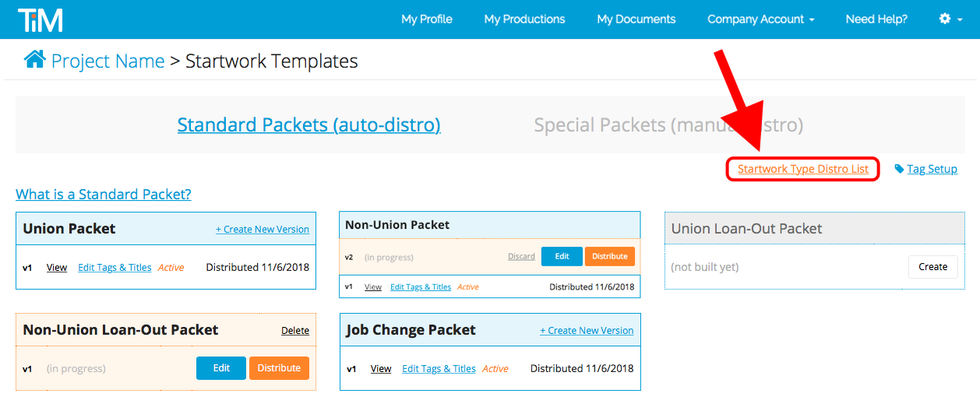This screenshot has height=411, width=980.
Task: Open Startwork Type Distro List
Action: click(803, 169)
